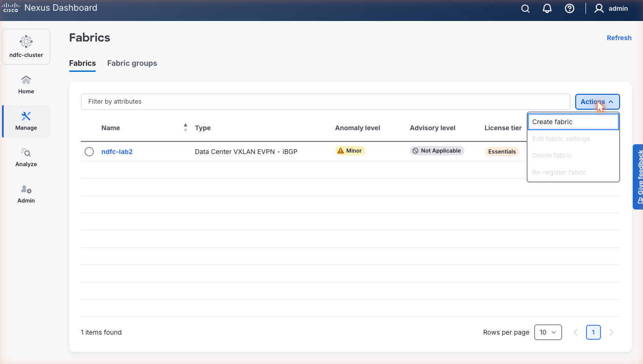
Task: Collapse the Actions dropdown
Action: (x=598, y=102)
